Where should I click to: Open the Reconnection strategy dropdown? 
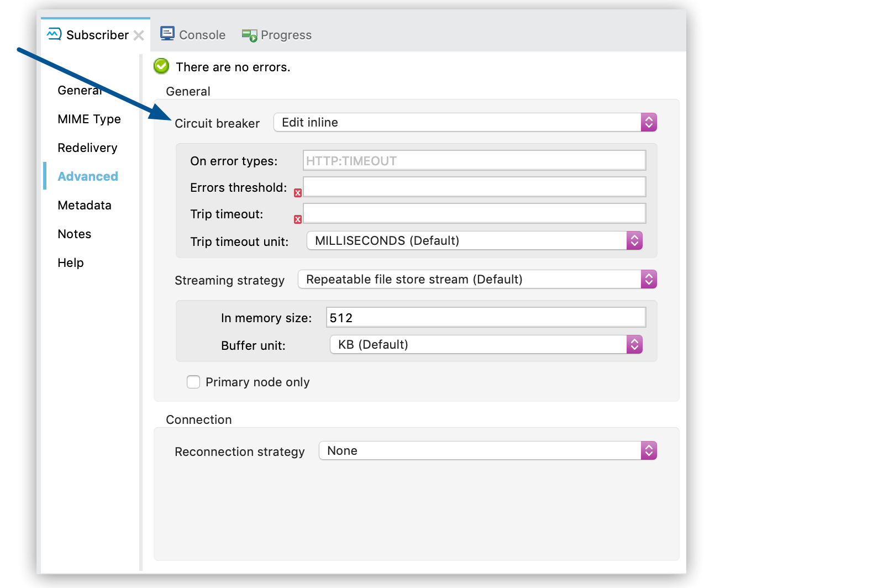487,450
